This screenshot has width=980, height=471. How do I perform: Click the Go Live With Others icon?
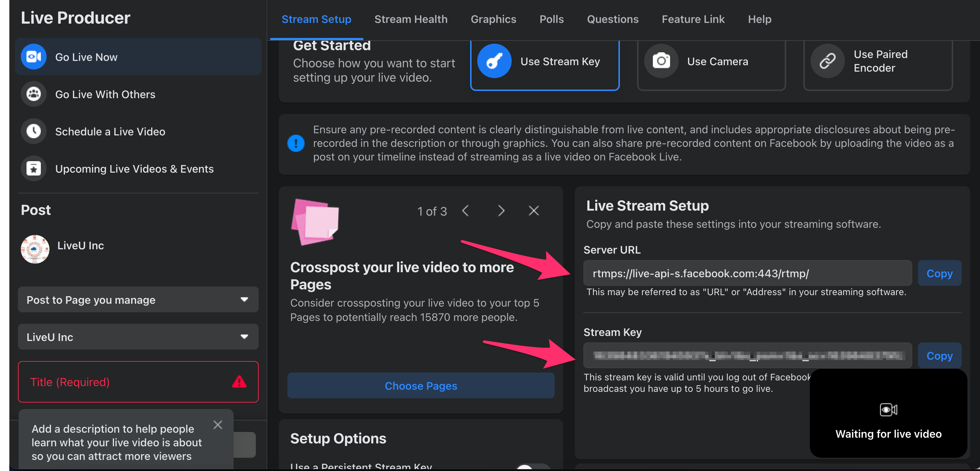[x=33, y=94]
